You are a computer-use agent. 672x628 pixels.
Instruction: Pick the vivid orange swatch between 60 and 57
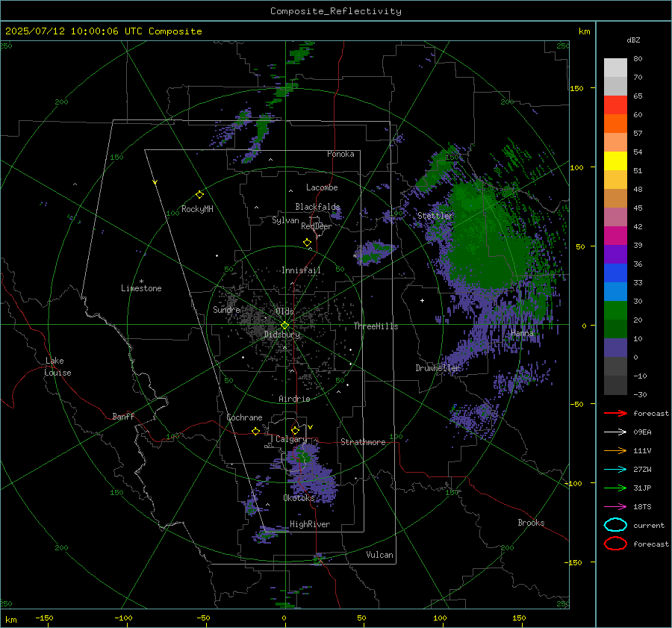615,123
